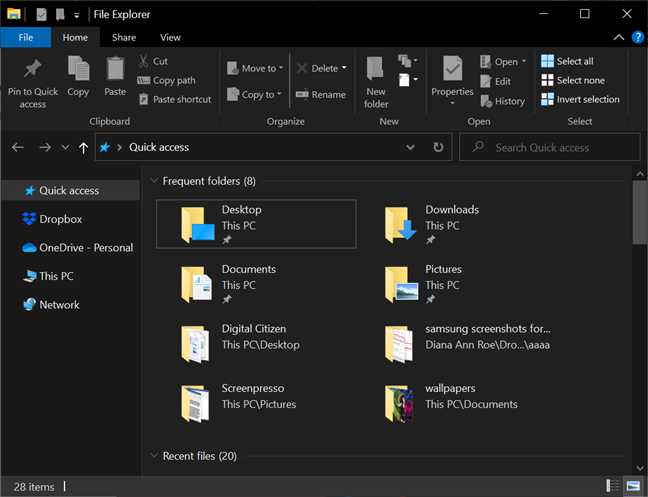This screenshot has height=497, width=648.
Task: Switch to the View ribbon tab
Action: click(x=170, y=37)
